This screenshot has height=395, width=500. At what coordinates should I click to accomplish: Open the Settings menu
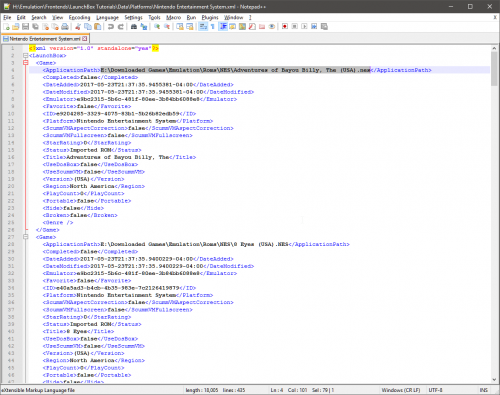[x=133, y=17]
